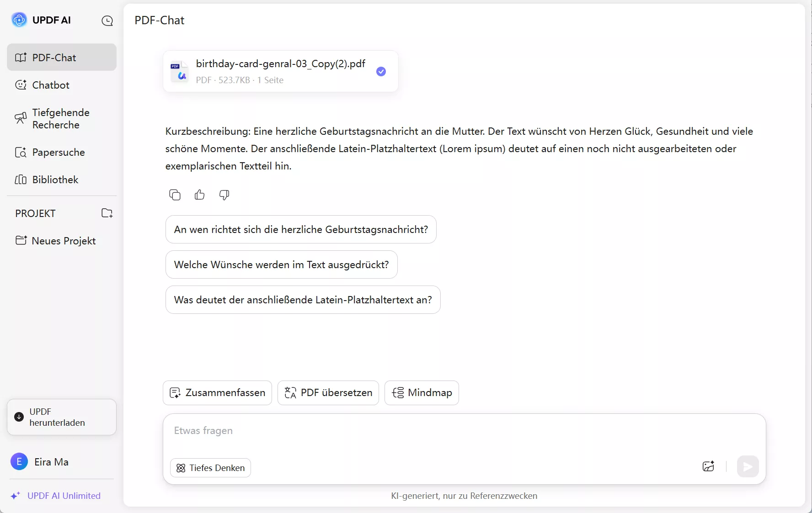
Task: Create a new project via folder-plus icon
Action: point(107,213)
